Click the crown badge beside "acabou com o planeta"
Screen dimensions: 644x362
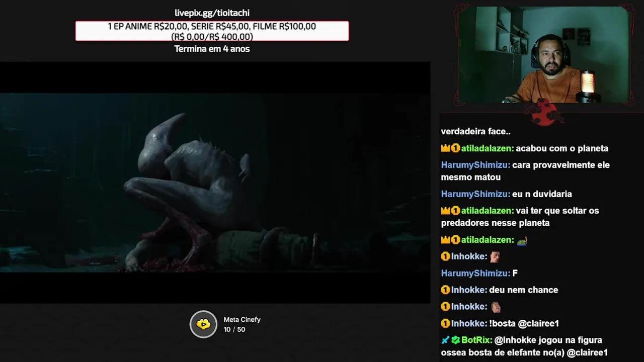point(445,148)
